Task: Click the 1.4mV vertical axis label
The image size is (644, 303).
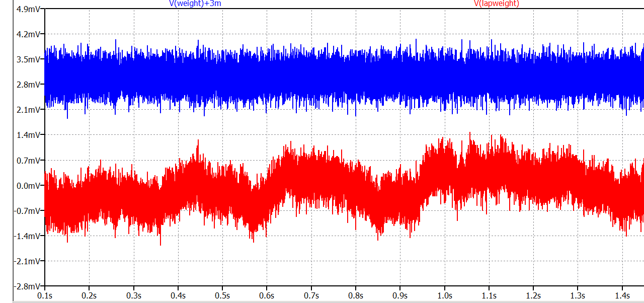Action: point(28,135)
